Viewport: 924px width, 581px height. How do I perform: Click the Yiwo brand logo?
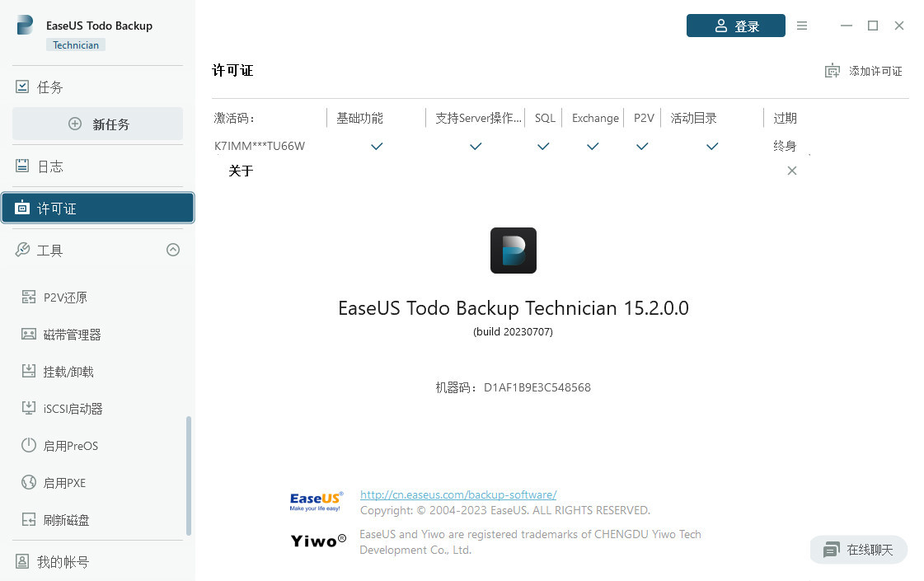pos(318,541)
